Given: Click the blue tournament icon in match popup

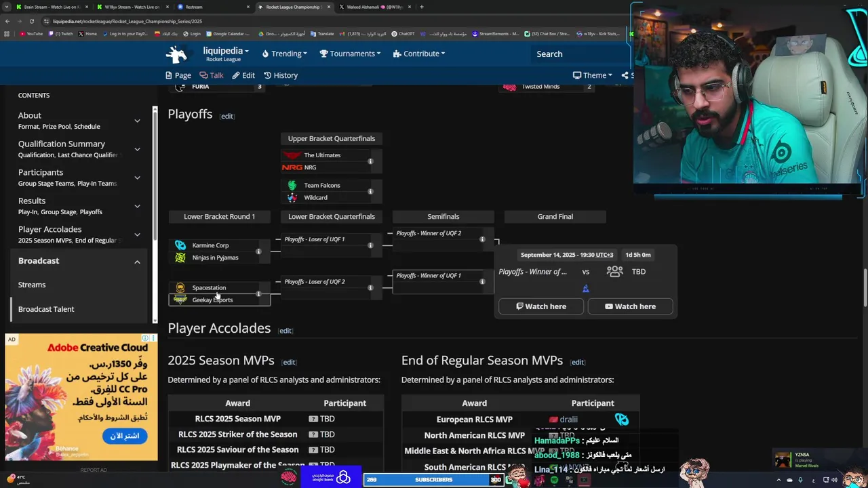Looking at the screenshot, I should tap(586, 288).
